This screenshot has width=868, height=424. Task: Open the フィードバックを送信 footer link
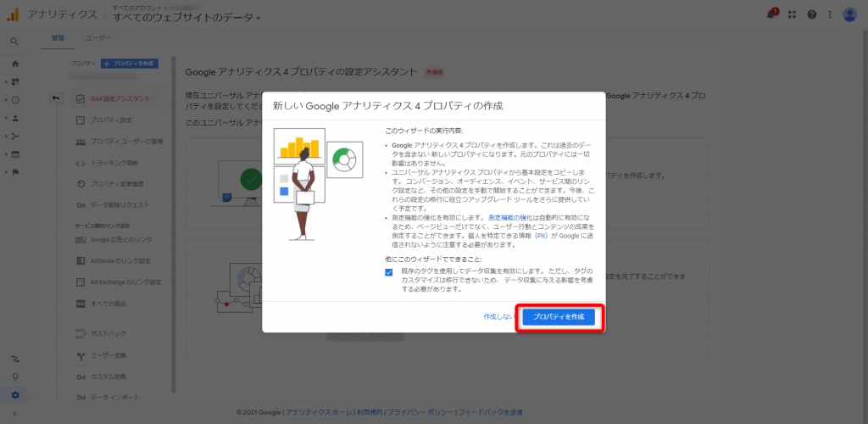(x=490, y=412)
